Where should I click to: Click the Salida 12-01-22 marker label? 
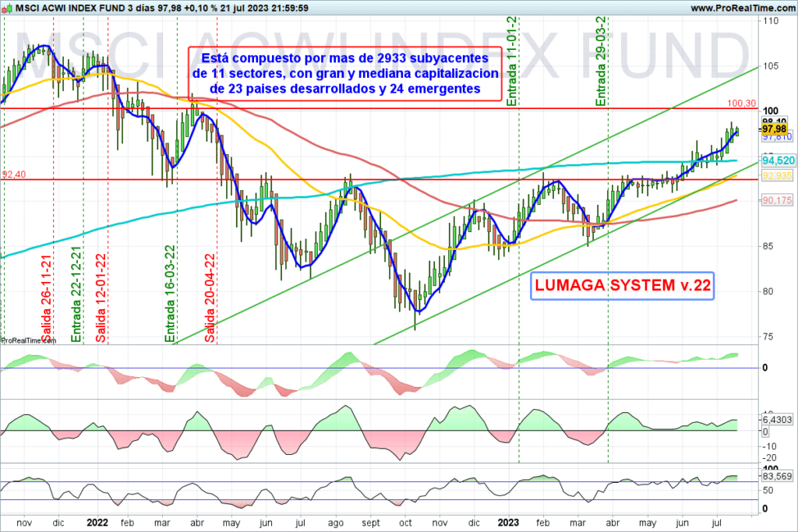tap(101, 298)
